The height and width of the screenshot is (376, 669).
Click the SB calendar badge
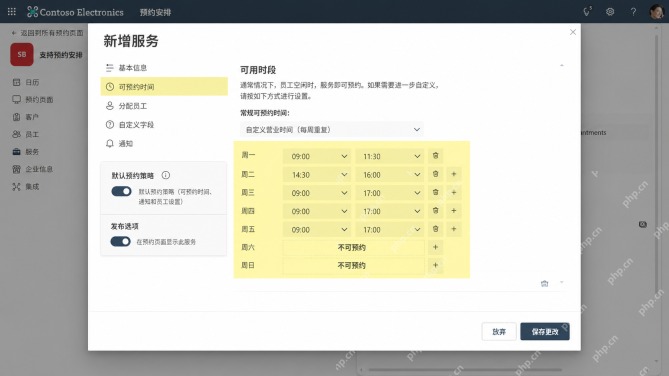click(x=22, y=55)
